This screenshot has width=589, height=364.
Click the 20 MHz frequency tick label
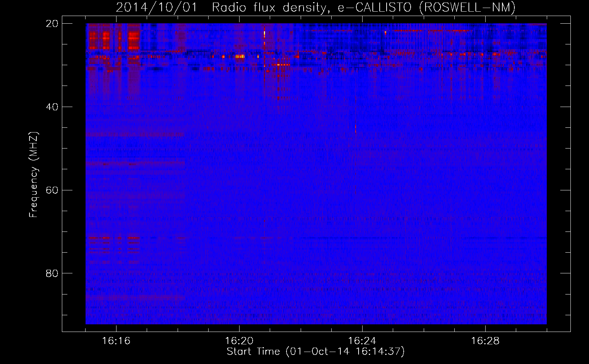point(52,24)
